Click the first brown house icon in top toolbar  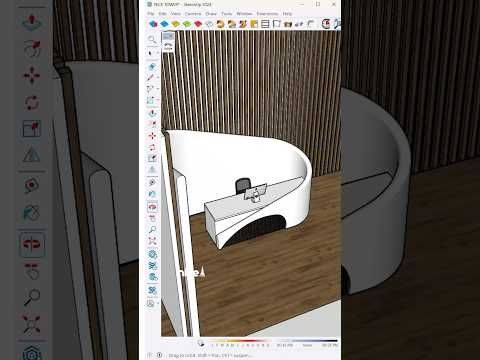(x=220, y=24)
